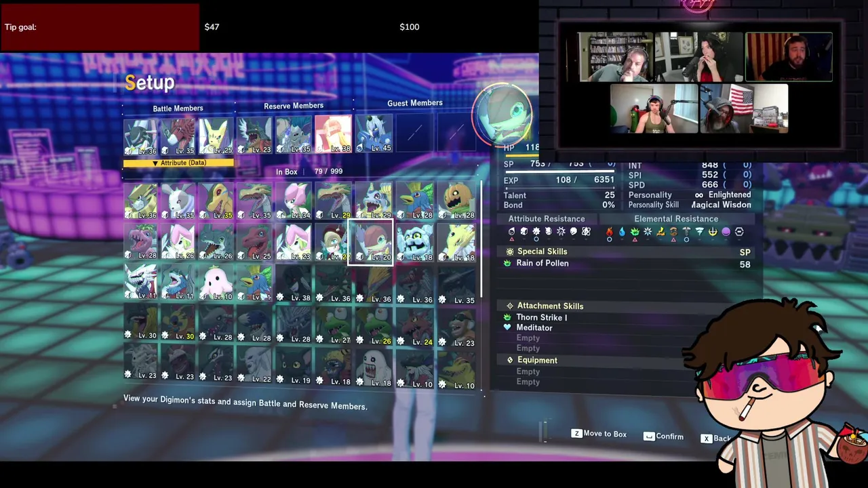
Task: Select the white horned Lv. 22 Digimon
Action: 256,365
